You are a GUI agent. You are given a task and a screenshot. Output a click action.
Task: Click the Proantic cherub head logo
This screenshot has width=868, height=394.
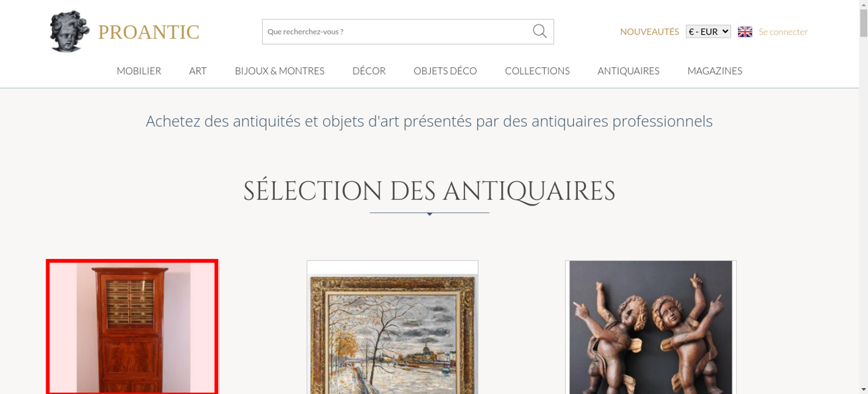[69, 31]
